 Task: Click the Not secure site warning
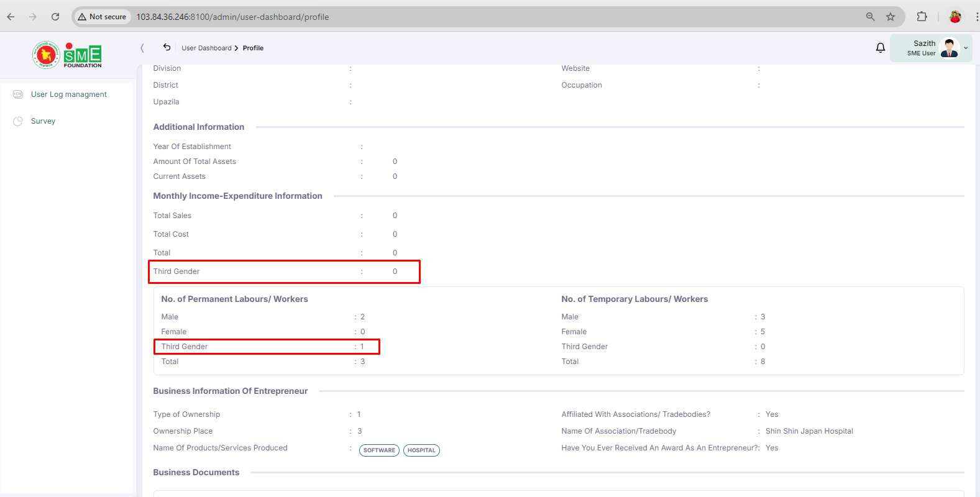point(102,17)
